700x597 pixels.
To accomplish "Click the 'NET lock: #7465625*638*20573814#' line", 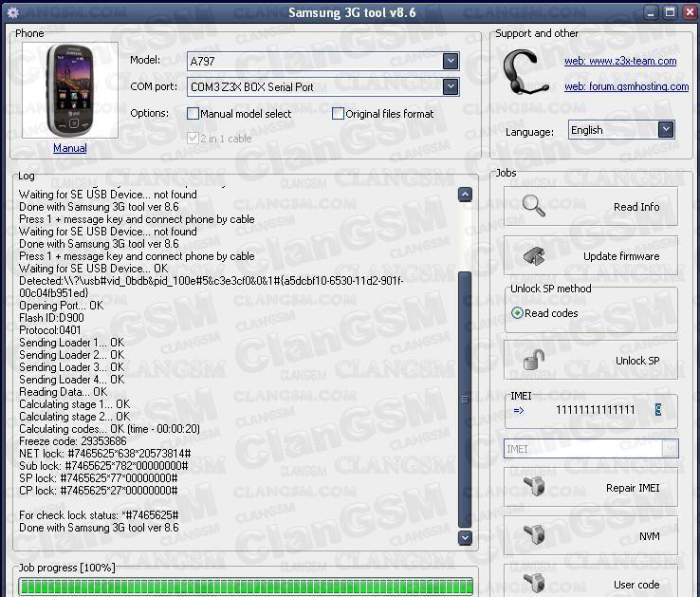I will click(105, 454).
